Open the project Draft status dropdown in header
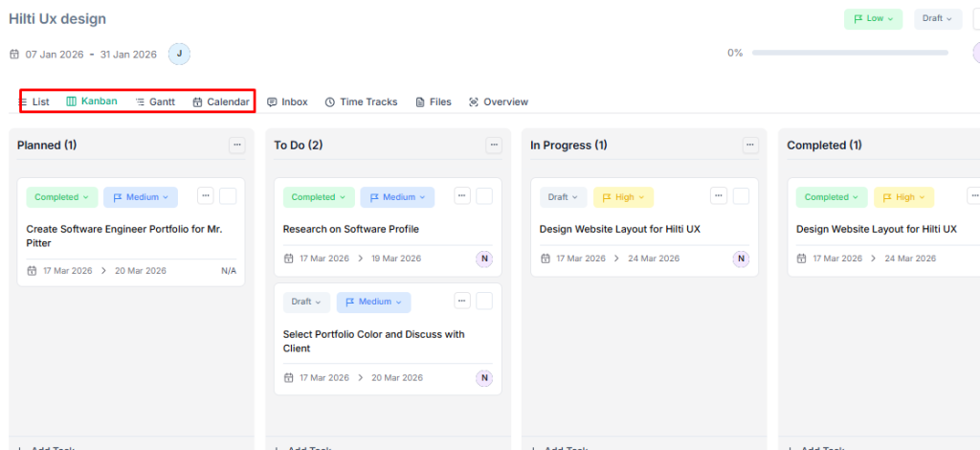Screen dimensions: 980x450 pyautogui.click(x=937, y=19)
